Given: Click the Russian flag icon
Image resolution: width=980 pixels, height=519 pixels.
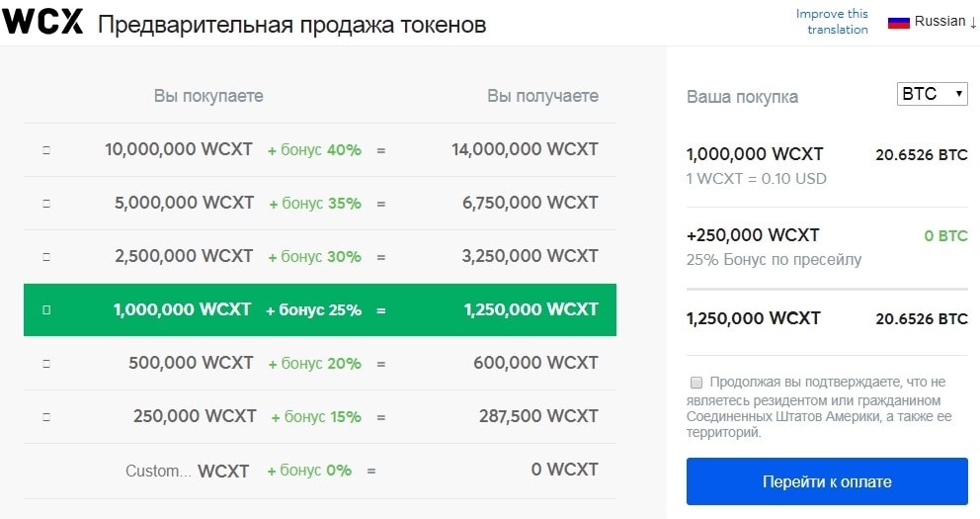Looking at the screenshot, I should tap(898, 22).
